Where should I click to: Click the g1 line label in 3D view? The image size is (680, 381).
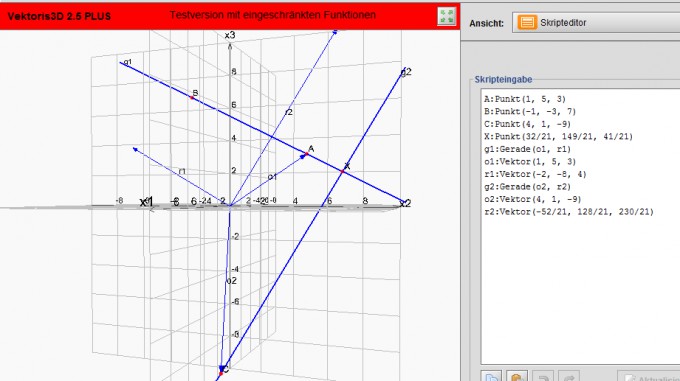point(128,62)
